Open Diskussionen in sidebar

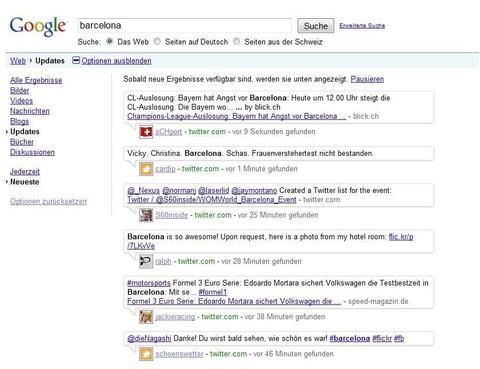32,152
